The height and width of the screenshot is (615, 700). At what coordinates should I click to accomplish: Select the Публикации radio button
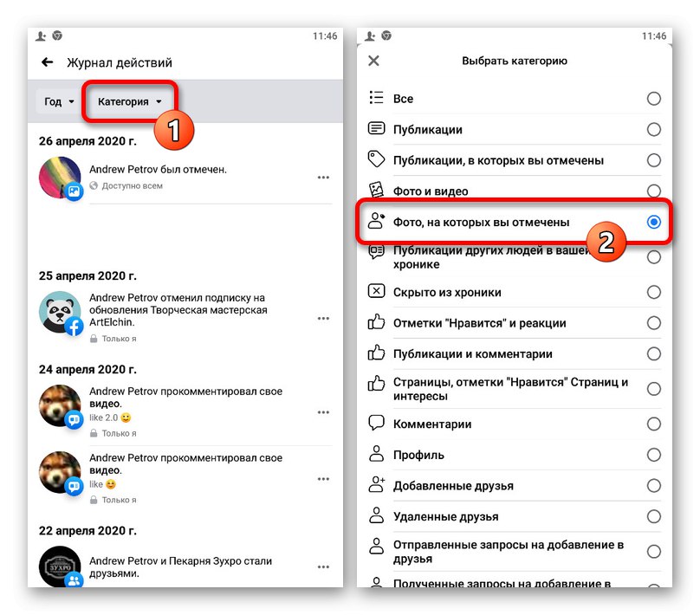click(653, 129)
